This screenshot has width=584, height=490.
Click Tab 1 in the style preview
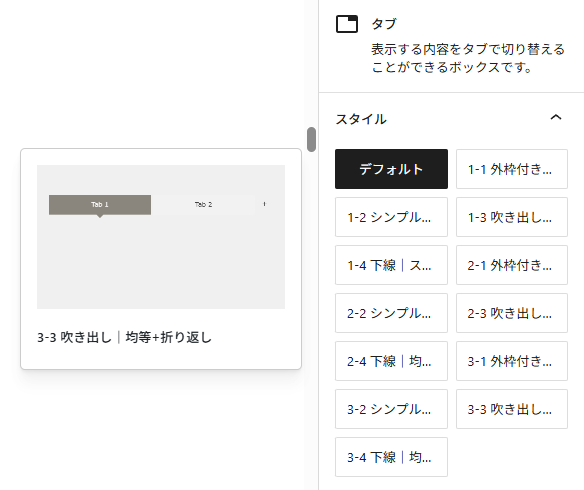point(100,205)
